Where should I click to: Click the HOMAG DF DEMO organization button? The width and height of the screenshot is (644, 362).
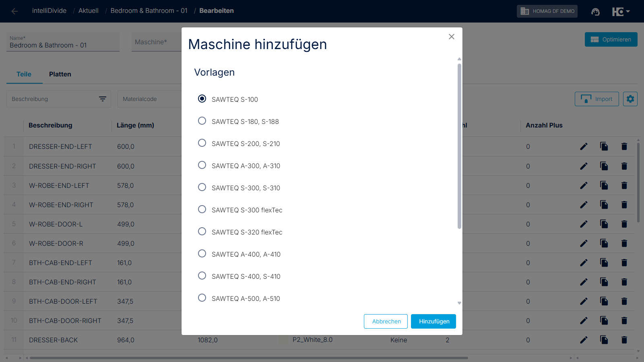tap(547, 11)
